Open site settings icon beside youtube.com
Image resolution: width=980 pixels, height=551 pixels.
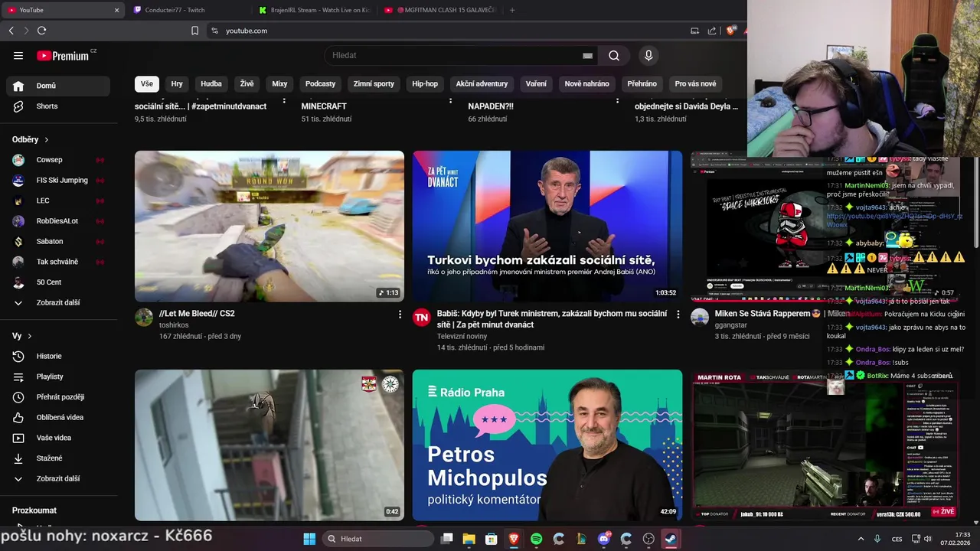(x=214, y=31)
